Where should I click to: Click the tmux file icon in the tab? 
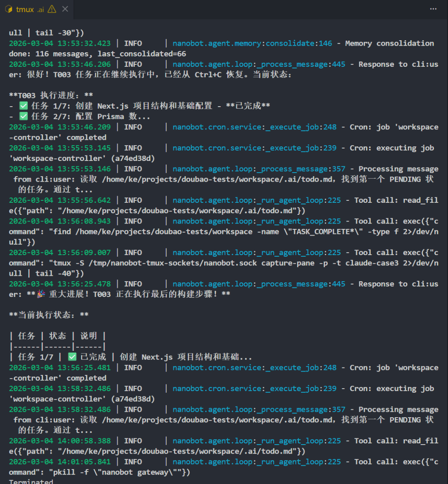(x=9, y=9)
